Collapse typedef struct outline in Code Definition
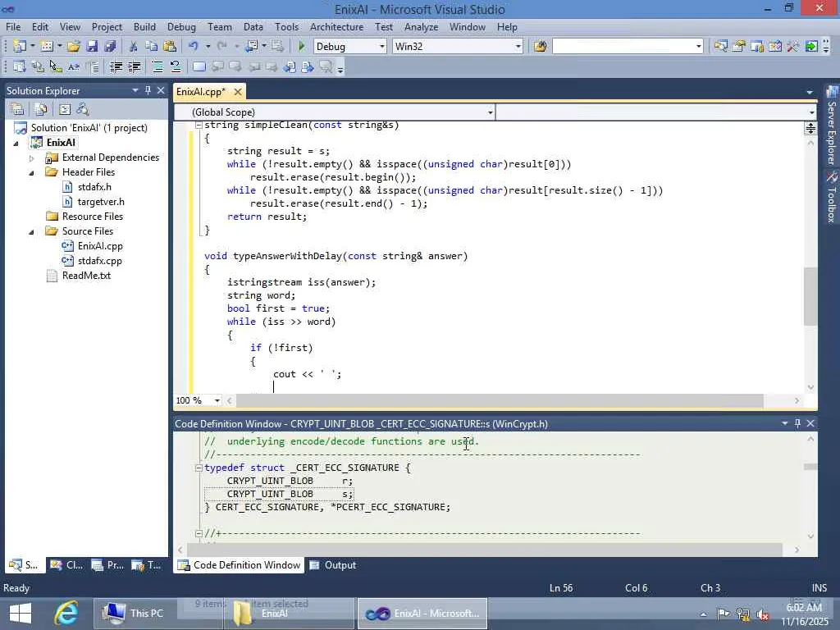 click(x=199, y=468)
